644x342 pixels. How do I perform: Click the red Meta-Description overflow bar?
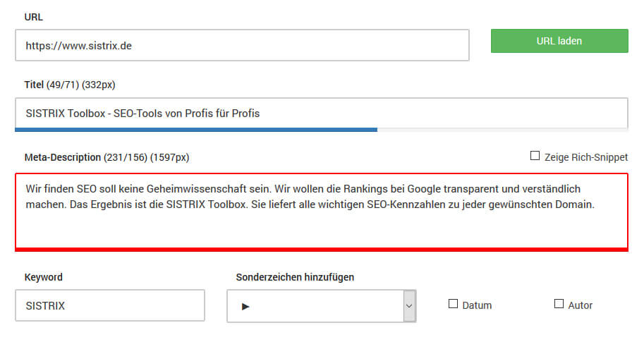321,249
